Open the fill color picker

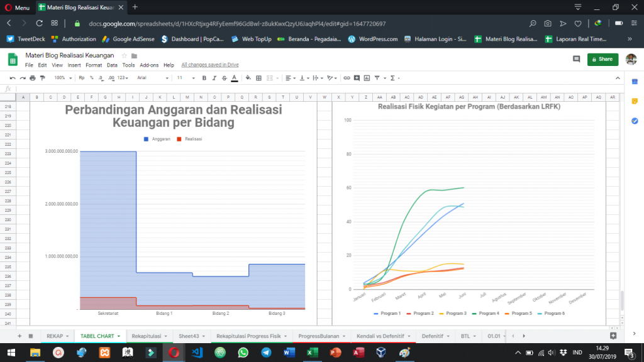(x=248, y=78)
